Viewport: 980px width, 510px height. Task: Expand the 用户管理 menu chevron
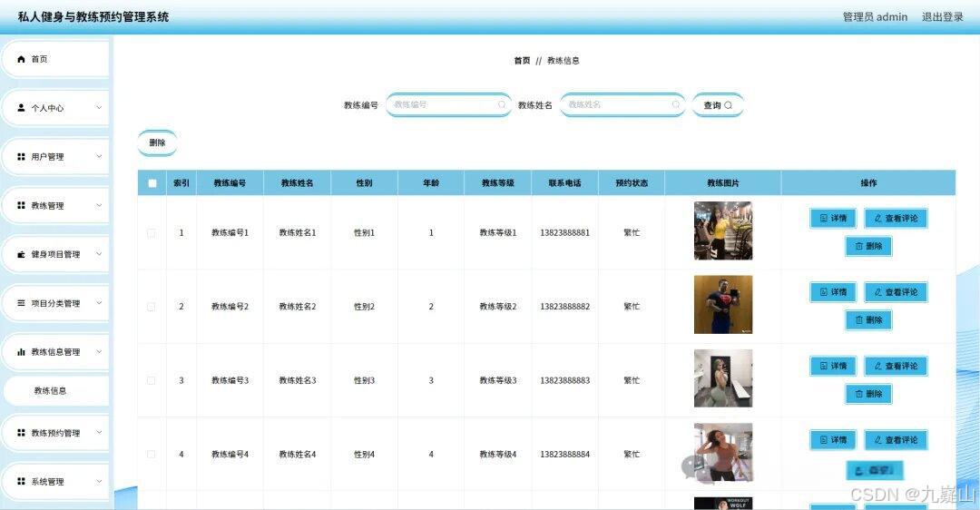(x=99, y=156)
